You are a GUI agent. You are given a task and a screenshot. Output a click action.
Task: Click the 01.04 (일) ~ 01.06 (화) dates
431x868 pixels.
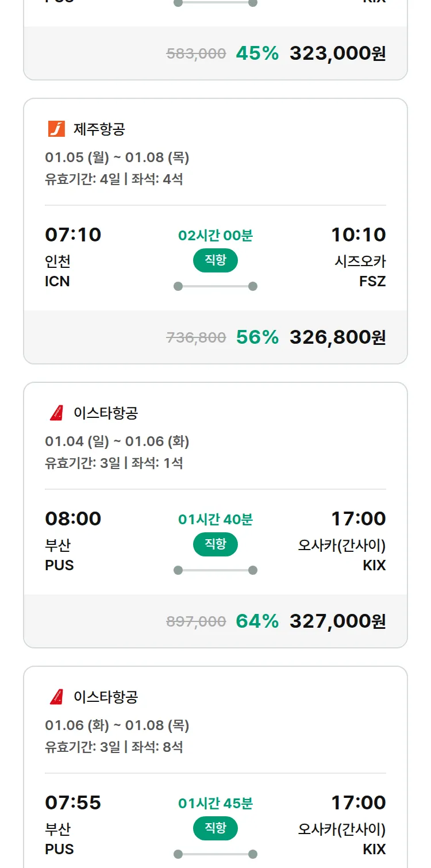[x=117, y=441]
